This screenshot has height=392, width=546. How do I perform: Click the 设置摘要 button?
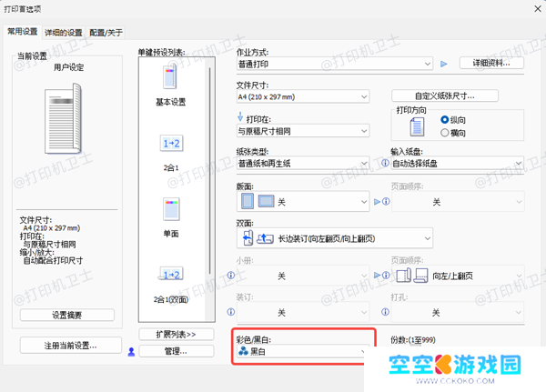[x=66, y=315]
